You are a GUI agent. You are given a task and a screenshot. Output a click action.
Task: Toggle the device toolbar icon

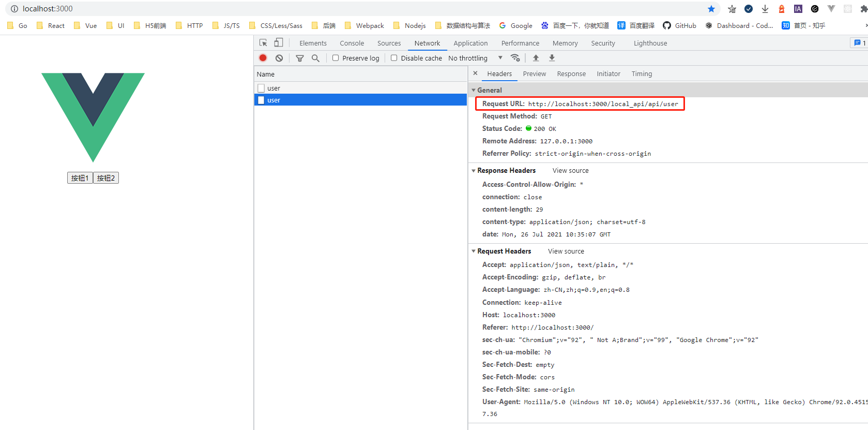pos(279,43)
